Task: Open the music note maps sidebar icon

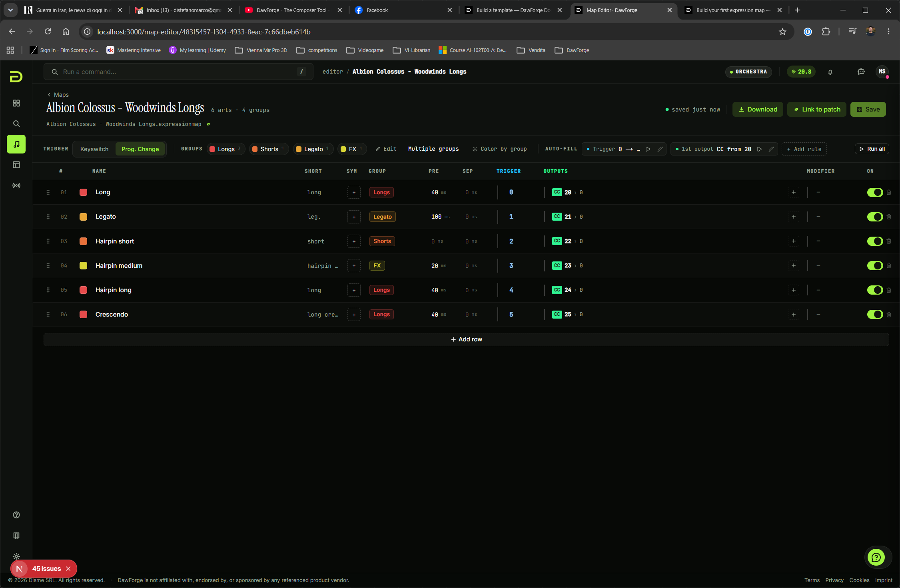Action: point(16,144)
